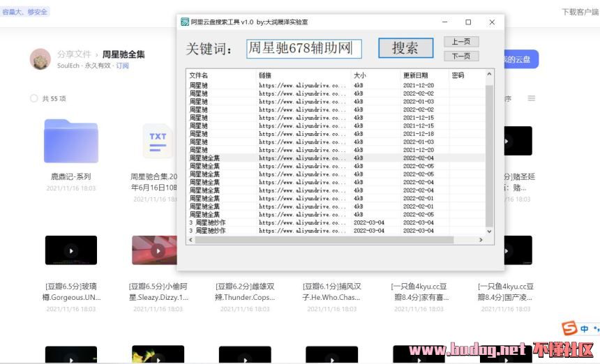Click the search tool app icon in title bar

(185, 22)
